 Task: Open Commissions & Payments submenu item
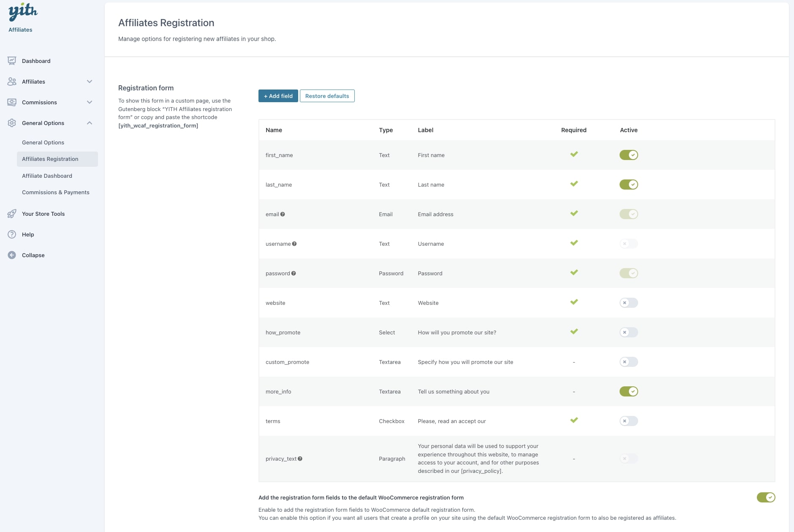56,192
